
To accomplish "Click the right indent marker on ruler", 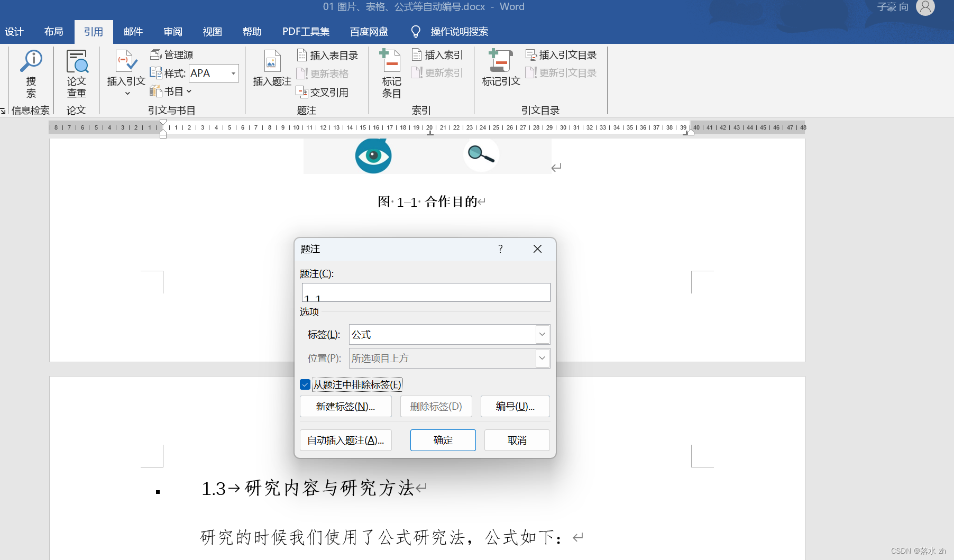I will click(x=691, y=132).
